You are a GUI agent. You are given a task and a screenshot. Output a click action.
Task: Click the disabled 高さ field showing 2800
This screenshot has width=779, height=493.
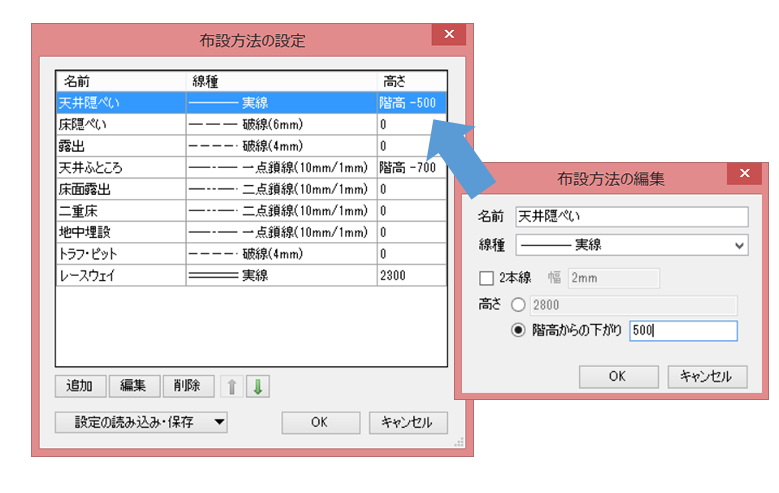click(633, 305)
